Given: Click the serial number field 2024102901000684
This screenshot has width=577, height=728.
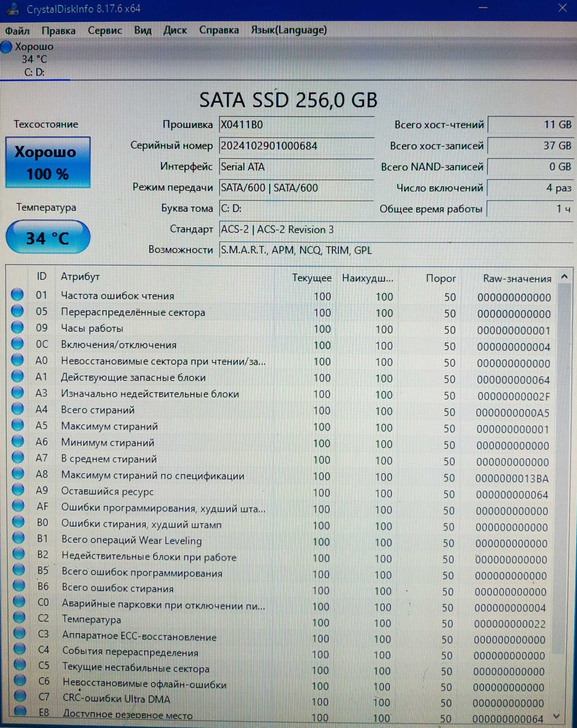Looking at the screenshot, I should pos(296,146).
